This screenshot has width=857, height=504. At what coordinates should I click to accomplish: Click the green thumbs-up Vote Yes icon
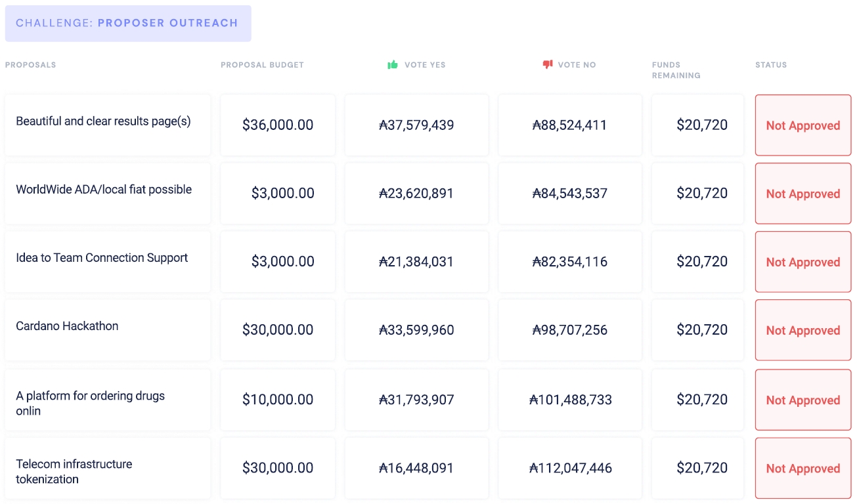[x=393, y=64]
